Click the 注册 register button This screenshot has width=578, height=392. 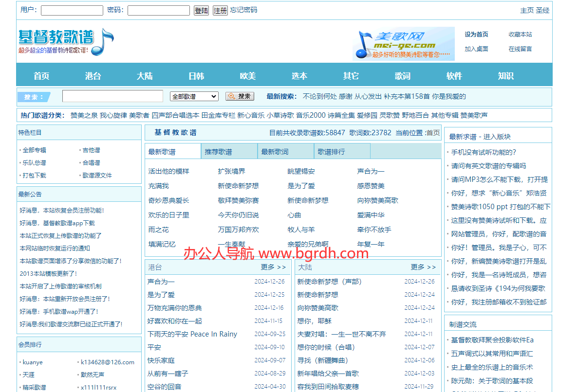220,10
